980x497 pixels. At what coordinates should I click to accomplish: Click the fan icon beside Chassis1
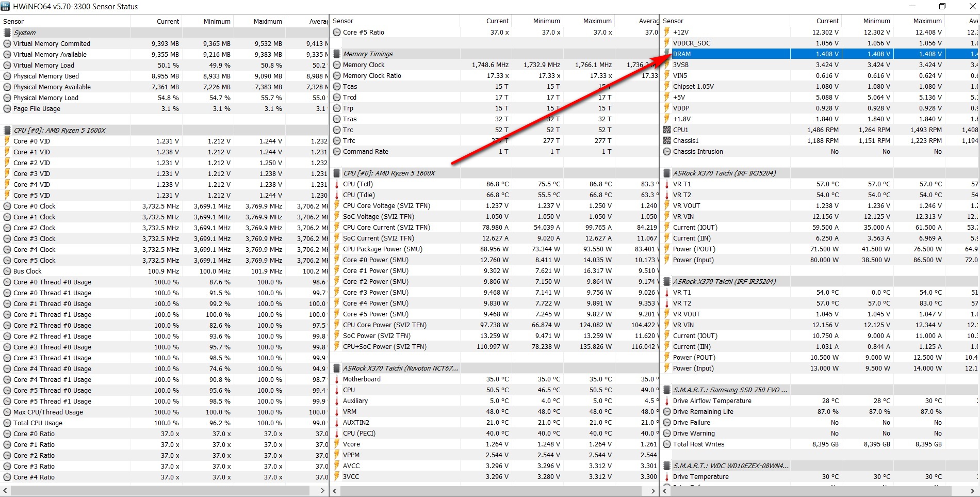point(667,141)
